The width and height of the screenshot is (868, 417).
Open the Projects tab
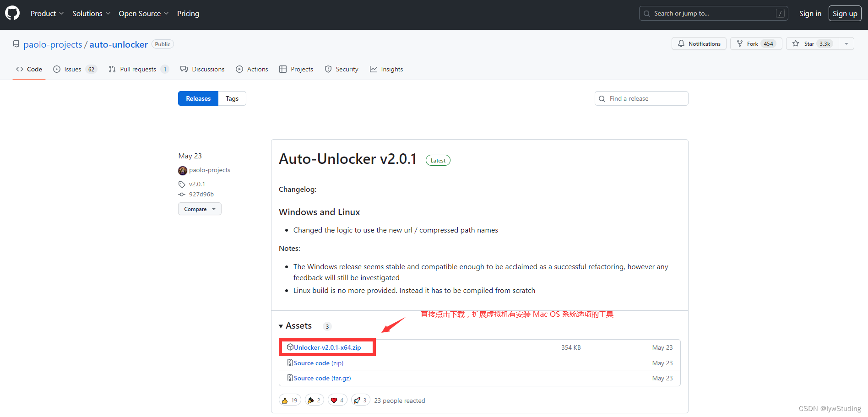click(x=296, y=69)
